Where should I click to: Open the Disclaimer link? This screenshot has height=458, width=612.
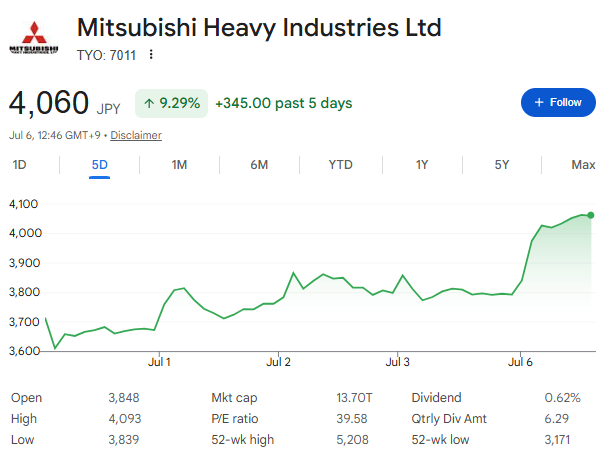(136, 135)
